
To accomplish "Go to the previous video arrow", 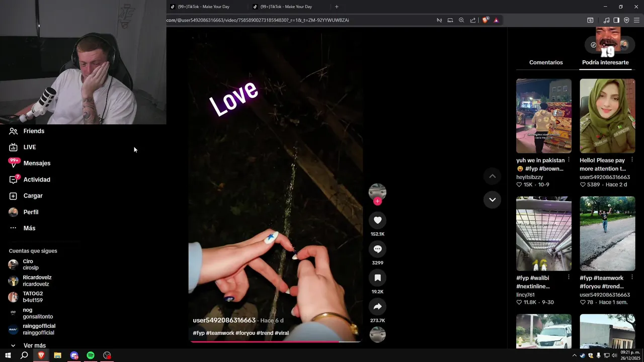I will click(492, 176).
